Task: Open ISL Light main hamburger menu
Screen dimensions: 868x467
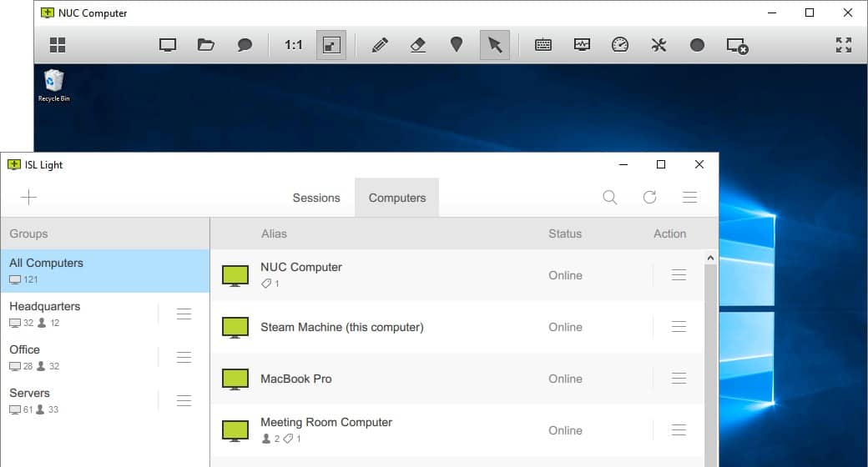Action: pyautogui.click(x=689, y=197)
